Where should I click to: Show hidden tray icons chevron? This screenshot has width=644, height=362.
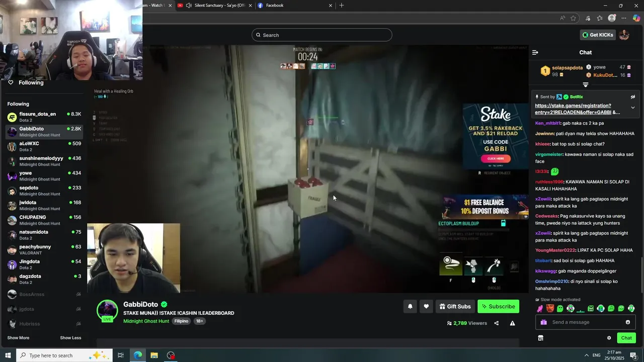(x=586, y=355)
